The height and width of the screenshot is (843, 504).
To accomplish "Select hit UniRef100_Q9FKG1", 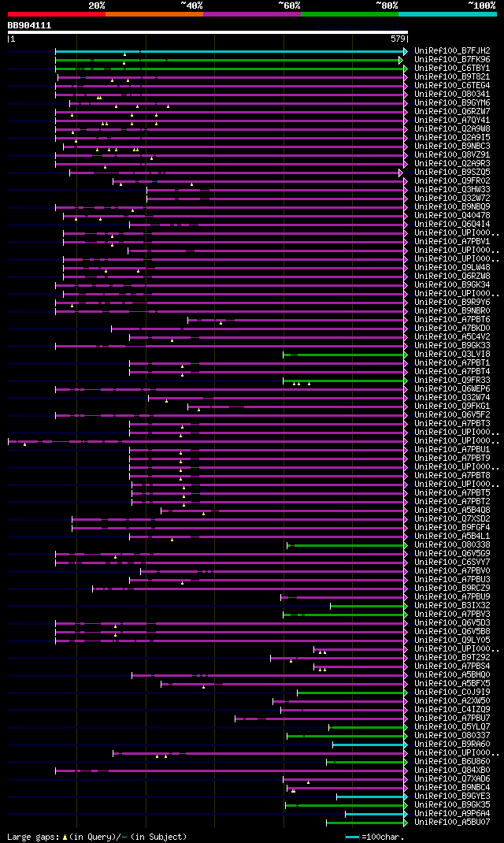I will click(452, 406).
